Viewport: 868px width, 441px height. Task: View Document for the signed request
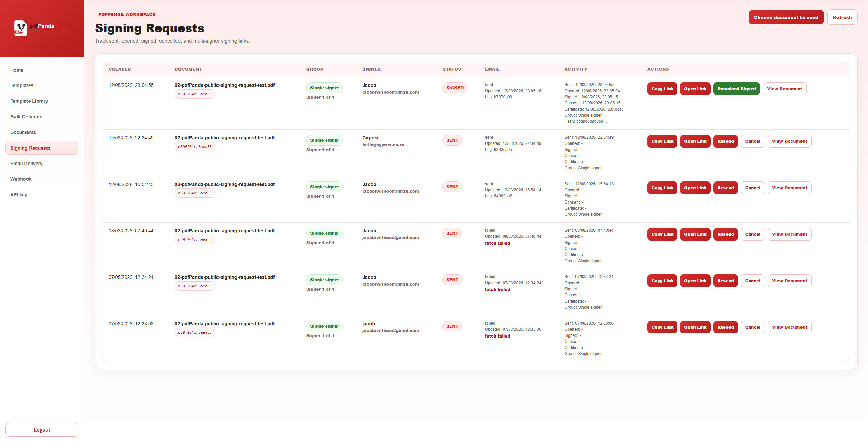[784, 89]
